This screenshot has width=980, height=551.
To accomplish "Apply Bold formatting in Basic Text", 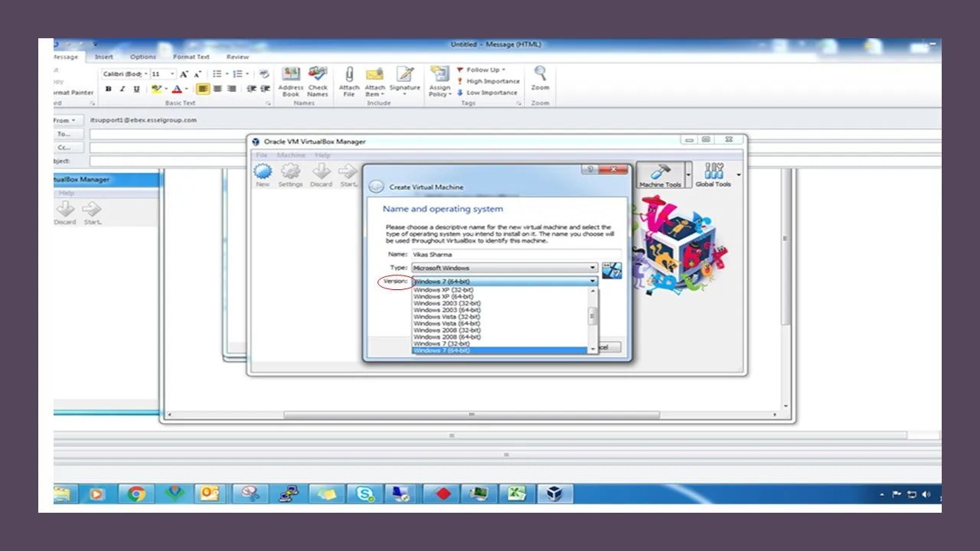I will pos(108,89).
